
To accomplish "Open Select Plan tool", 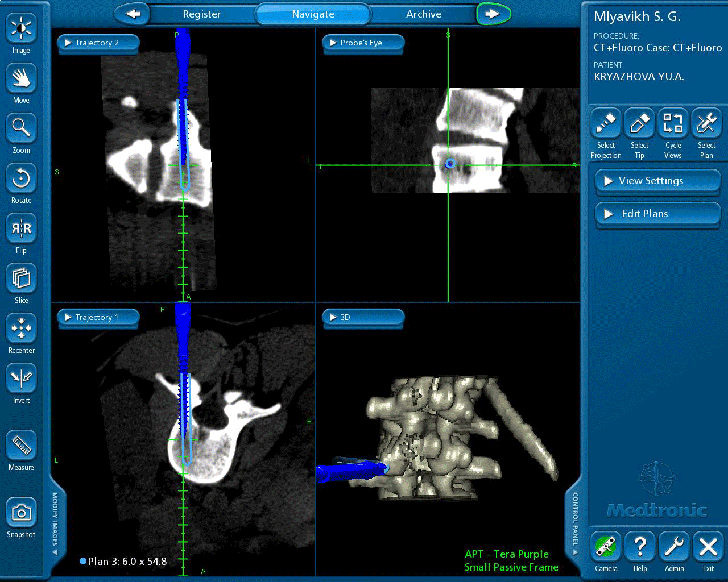I will [706, 123].
